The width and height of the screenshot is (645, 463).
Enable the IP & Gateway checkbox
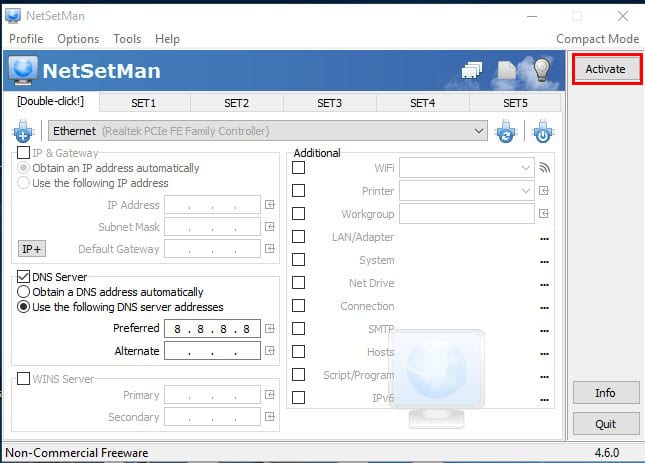pos(24,153)
